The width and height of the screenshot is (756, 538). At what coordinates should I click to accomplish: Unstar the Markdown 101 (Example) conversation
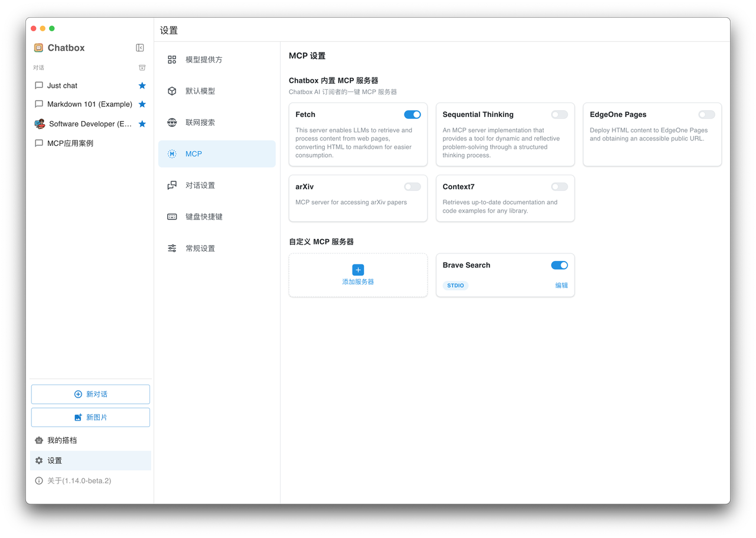coord(142,104)
